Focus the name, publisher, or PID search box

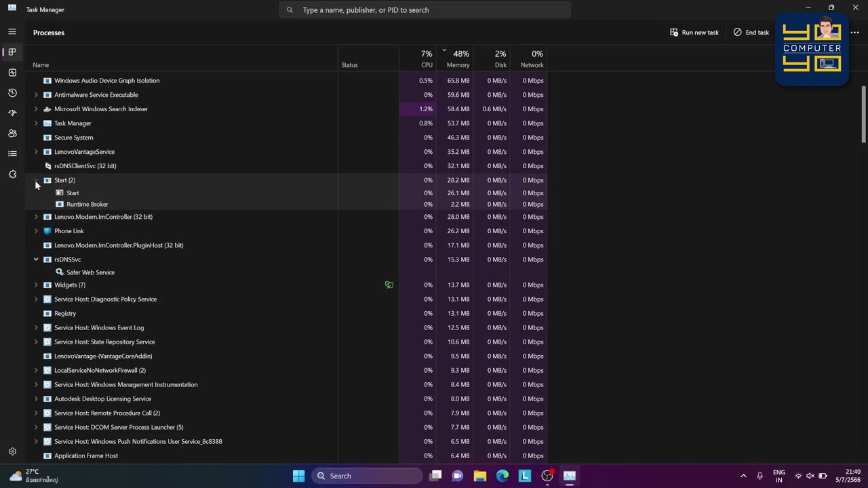pyautogui.click(x=425, y=10)
